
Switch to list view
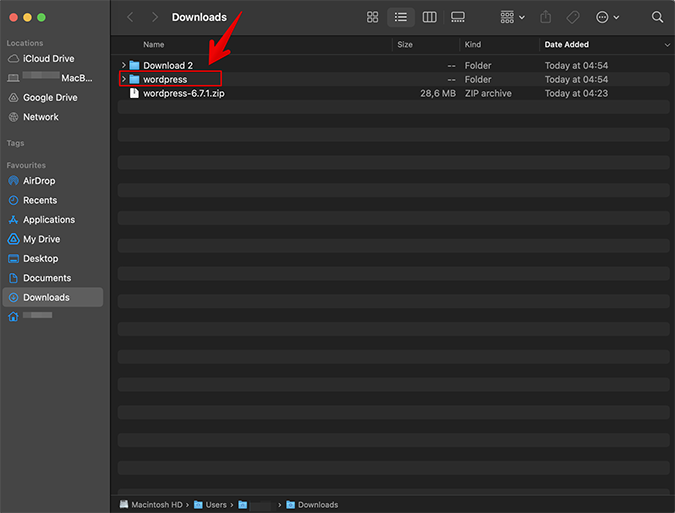click(x=401, y=17)
